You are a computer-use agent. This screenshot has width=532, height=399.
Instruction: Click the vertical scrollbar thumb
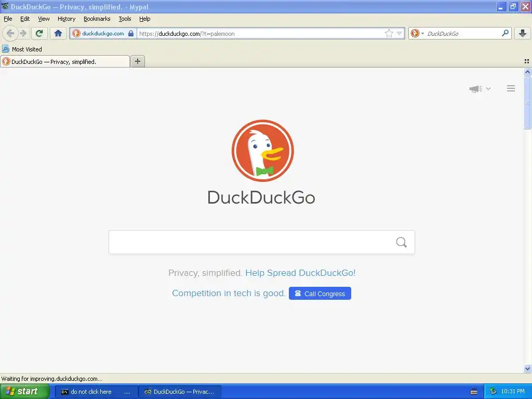(527, 103)
